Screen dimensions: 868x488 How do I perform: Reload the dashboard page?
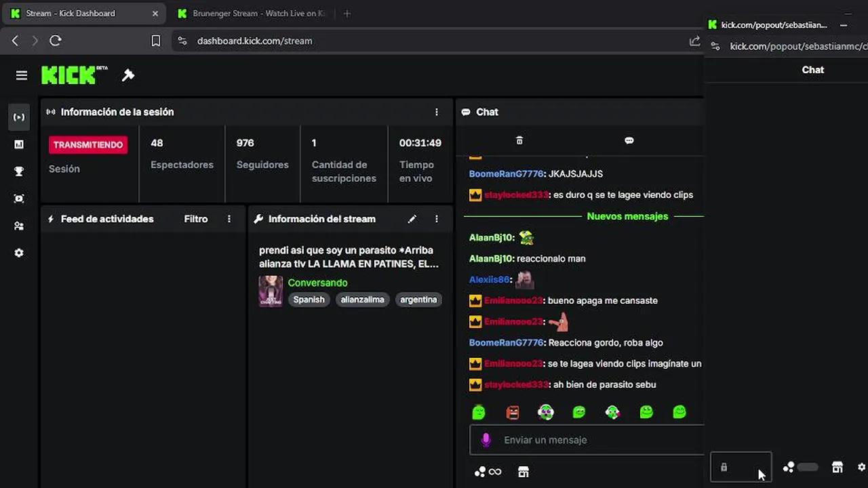pos(56,41)
